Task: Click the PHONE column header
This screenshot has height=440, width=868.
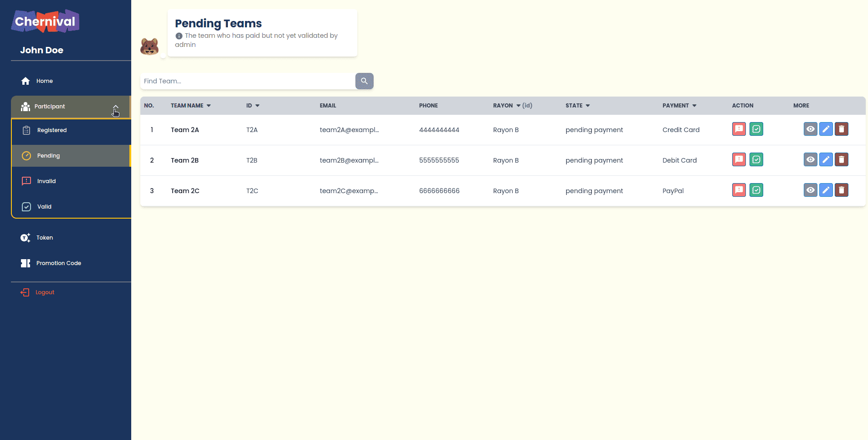Action: [428, 106]
